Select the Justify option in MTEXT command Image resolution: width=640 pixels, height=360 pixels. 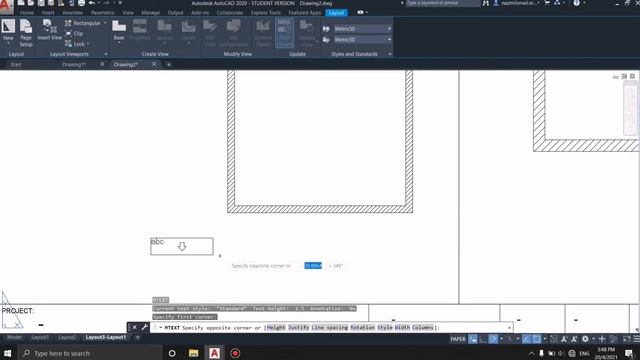(298, 327)
